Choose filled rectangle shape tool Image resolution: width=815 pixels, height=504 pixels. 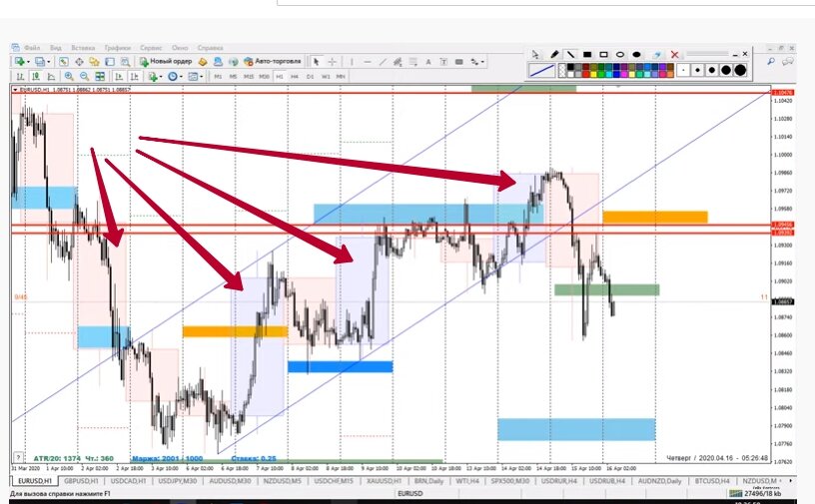[x=587, y=54]
